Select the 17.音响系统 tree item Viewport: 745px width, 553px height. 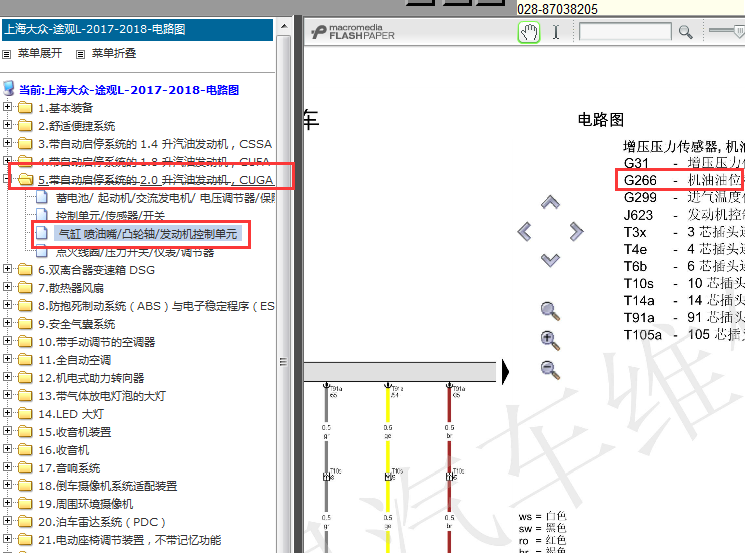point(69,468)
